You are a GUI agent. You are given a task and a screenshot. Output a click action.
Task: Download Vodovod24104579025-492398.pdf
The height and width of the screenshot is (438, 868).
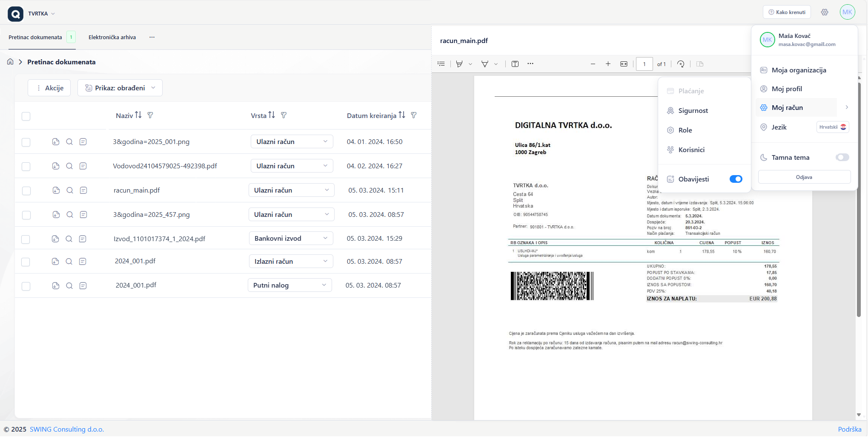coord(56,166)
